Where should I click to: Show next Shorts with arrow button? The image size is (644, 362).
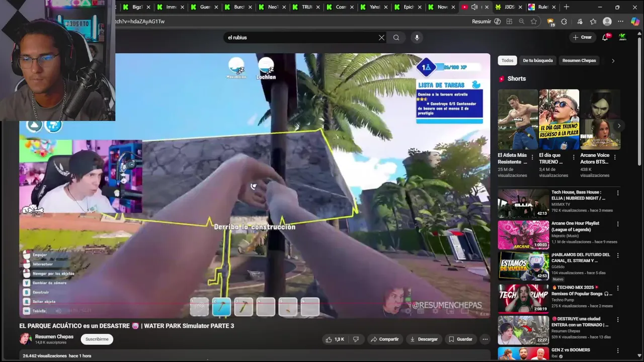point(619,126)
